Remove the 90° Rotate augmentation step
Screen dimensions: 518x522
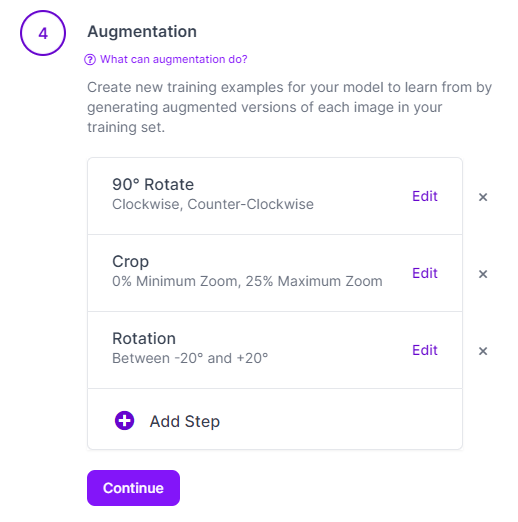click(x=483, y=197)
